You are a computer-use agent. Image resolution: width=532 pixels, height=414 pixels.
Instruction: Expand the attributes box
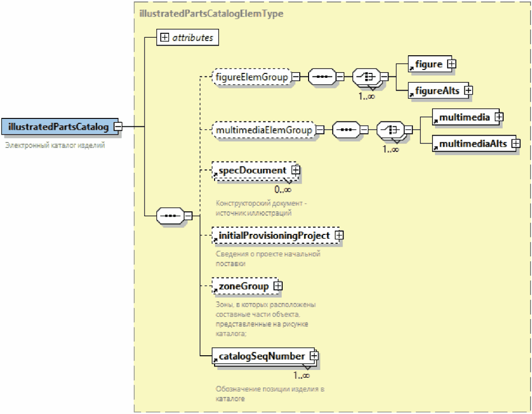click(x=165, y=38)
